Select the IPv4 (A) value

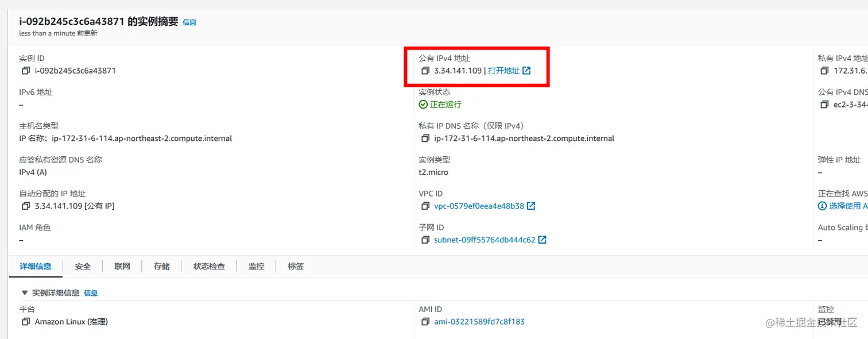pyautogui.click(x=33, y=172)
